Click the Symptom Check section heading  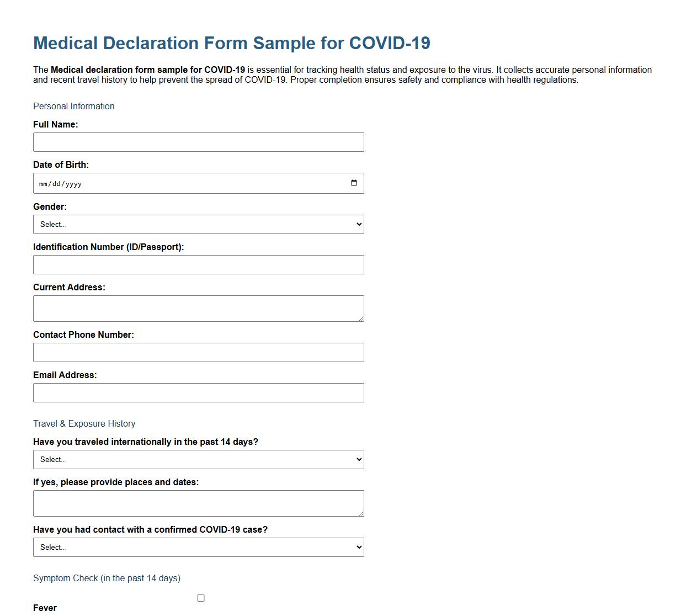pos(107,578)
